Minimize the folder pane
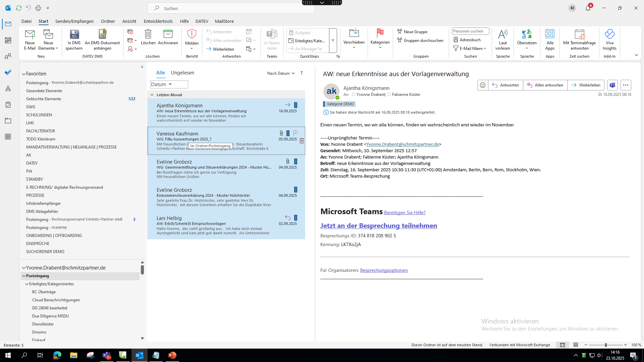 142,67
